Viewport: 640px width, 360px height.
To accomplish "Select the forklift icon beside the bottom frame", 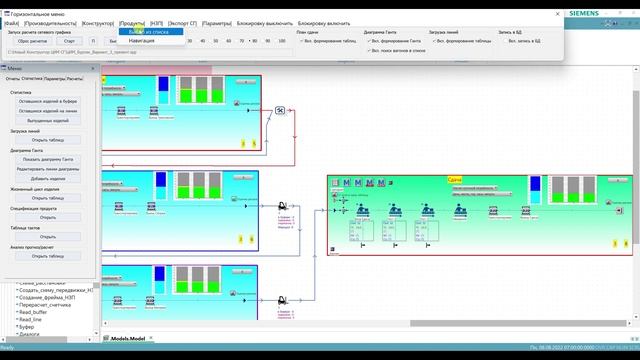I will (282, 301).
